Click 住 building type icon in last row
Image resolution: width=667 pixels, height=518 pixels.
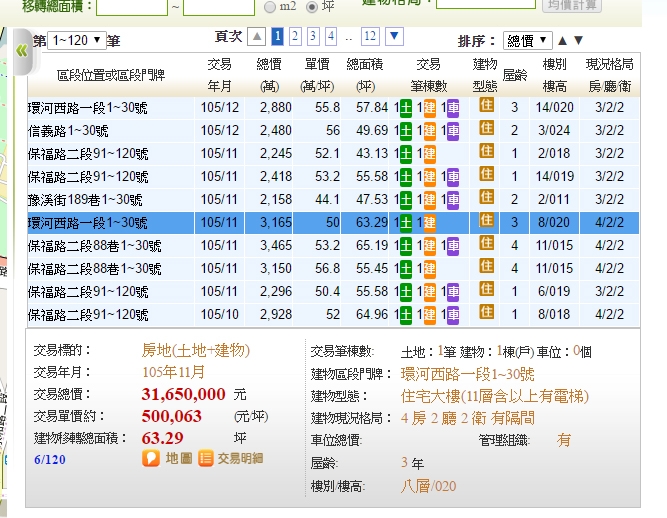(487, 312)
